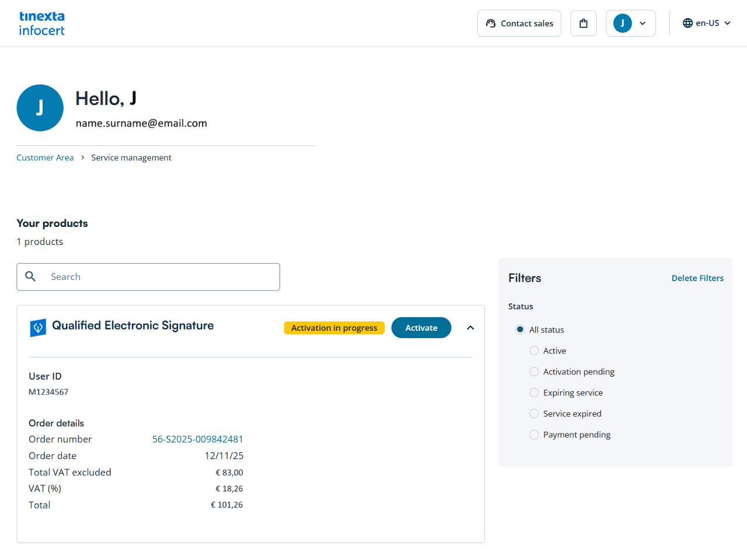Click the search magnifier icon
This screenshot has width=747, height=560.
tap(31, 276)
